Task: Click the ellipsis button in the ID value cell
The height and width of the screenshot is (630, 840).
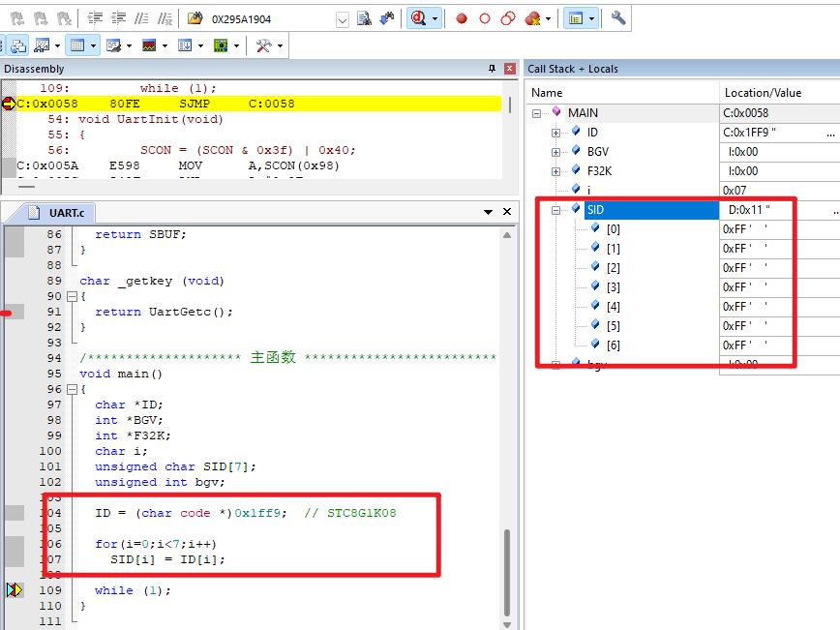Action: tap(831, 133)
